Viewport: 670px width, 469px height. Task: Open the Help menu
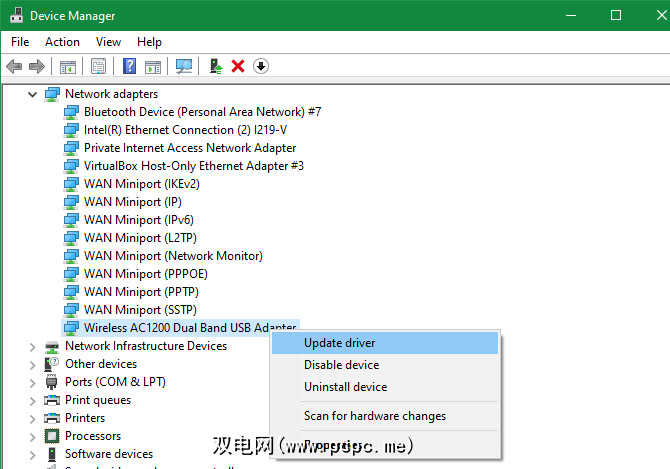149,42
